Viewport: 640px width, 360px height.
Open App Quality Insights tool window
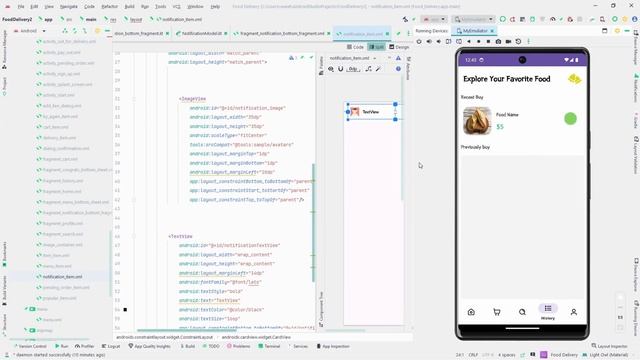tap(149, 346)
